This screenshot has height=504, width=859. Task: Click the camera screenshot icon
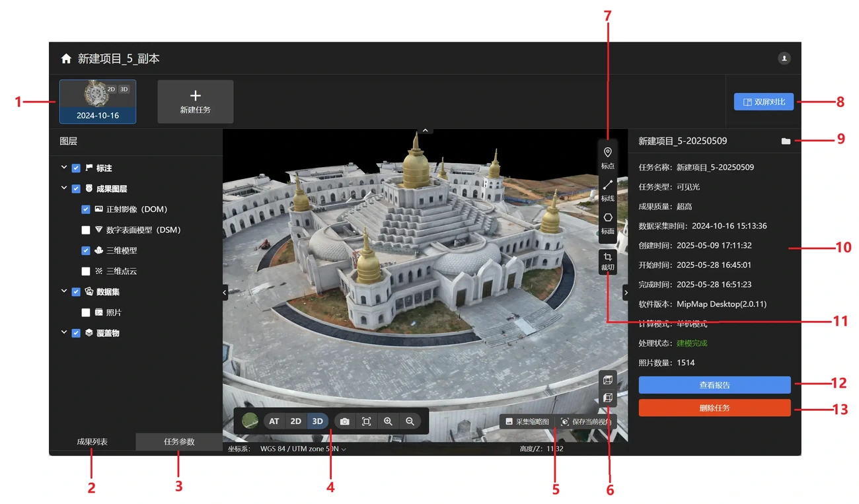(345, 421)
